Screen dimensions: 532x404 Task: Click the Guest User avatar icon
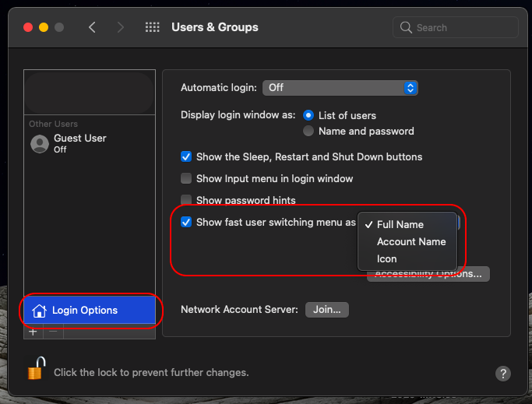pyautogui.click(x=40, y=144)
